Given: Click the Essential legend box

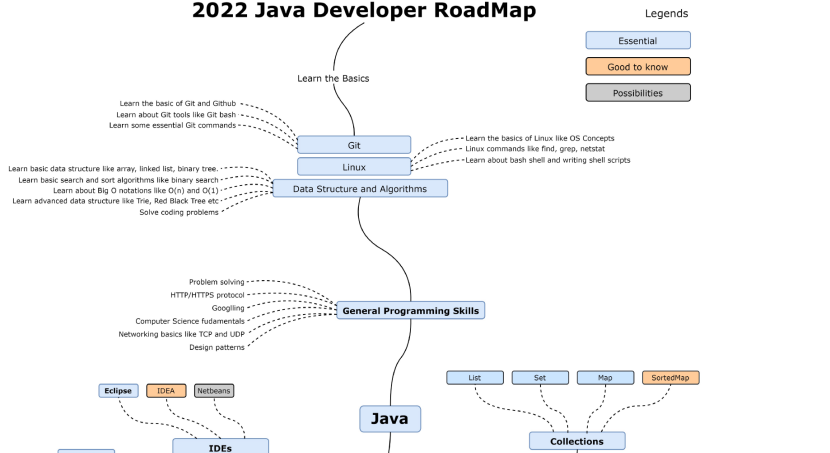Looking at the screenshot, I should point(637,41).
